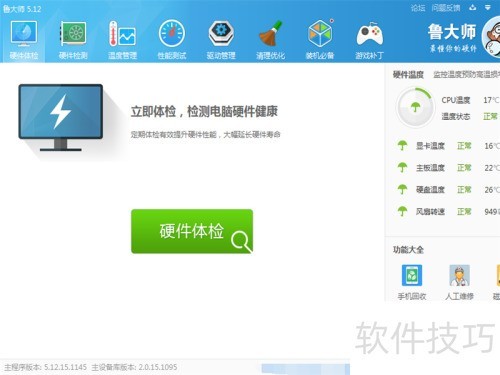
Task: Open the 人工维修 technician icon
Action: pos(459,275)
